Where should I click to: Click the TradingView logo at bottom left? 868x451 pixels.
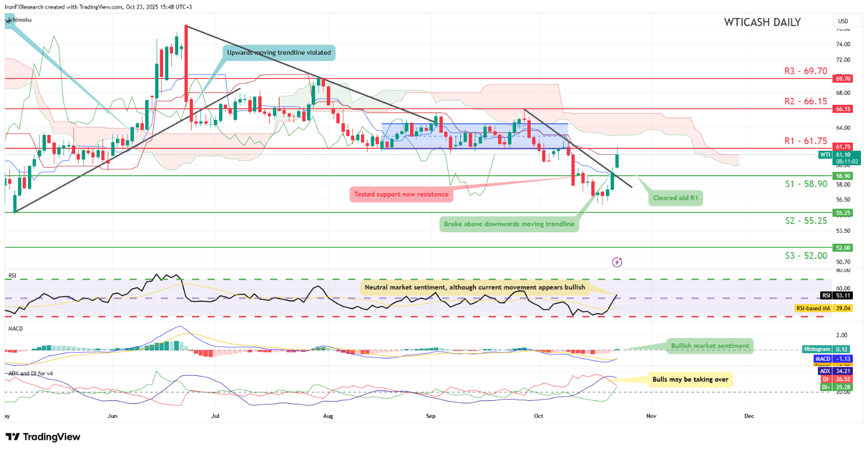click(x=43, y=437)
